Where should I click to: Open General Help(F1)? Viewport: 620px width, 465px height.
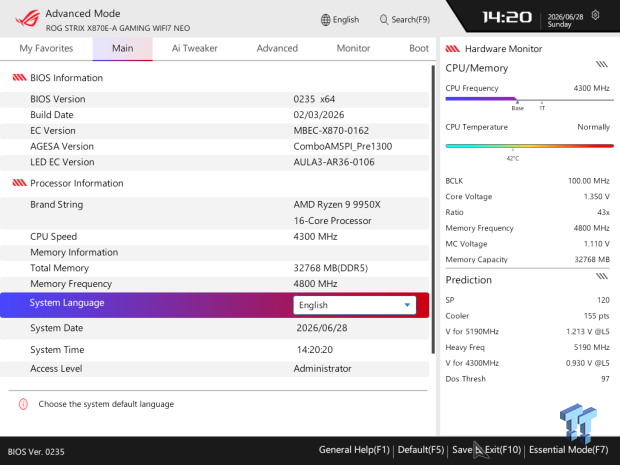point(354,450)
